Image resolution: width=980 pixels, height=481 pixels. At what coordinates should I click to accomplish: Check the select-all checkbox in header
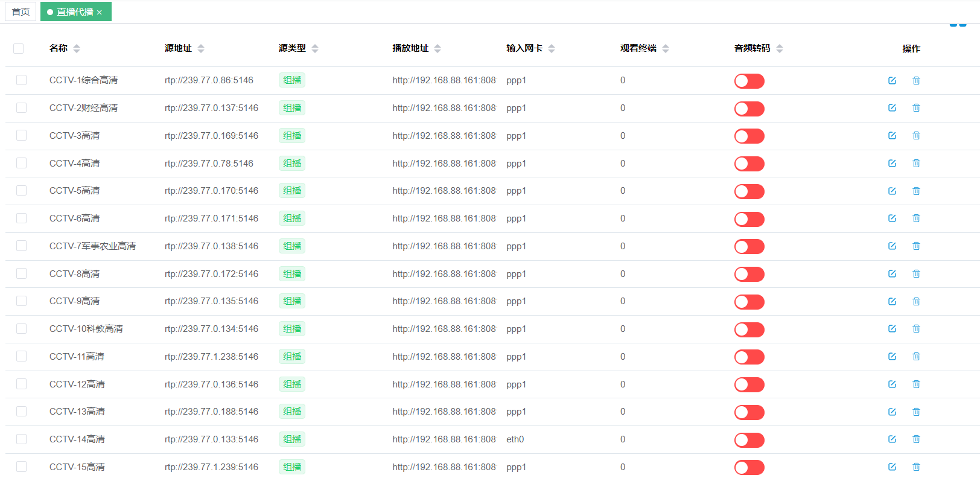tap(19, 48)
